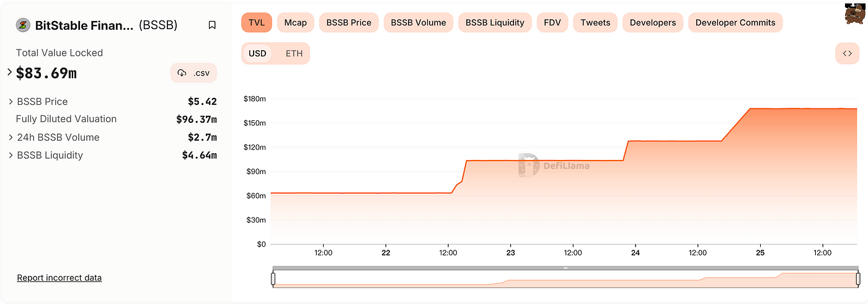Click the $2.7m volume figure

pyautogui.click(x=202, y=138)
